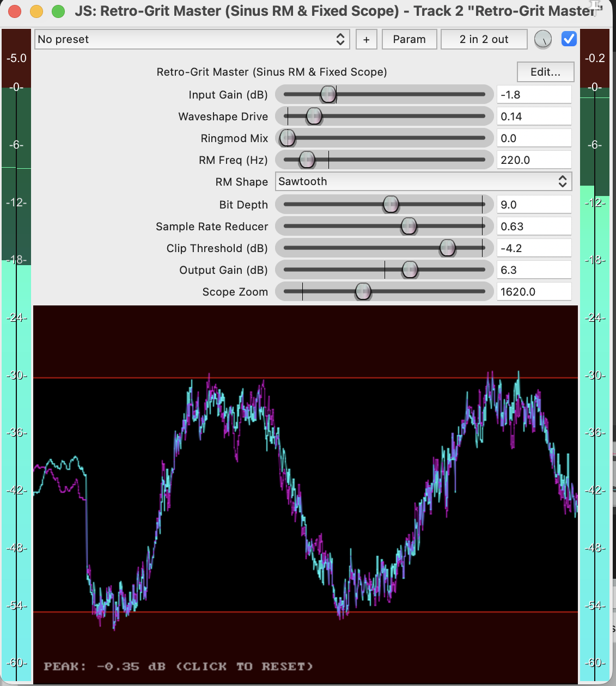Screen dimensions: 616x686
Task: Click the Scope Zoom slider handle
Action: point(363,291)
